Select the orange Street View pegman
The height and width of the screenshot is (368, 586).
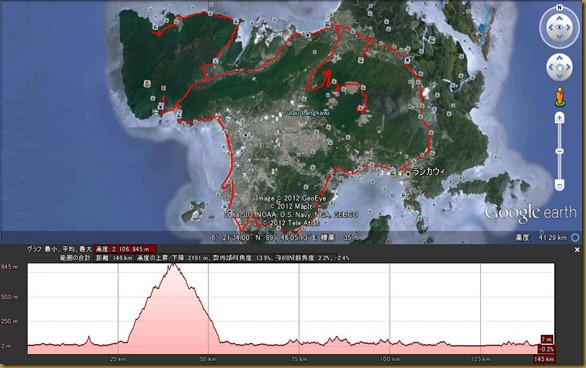559,97
